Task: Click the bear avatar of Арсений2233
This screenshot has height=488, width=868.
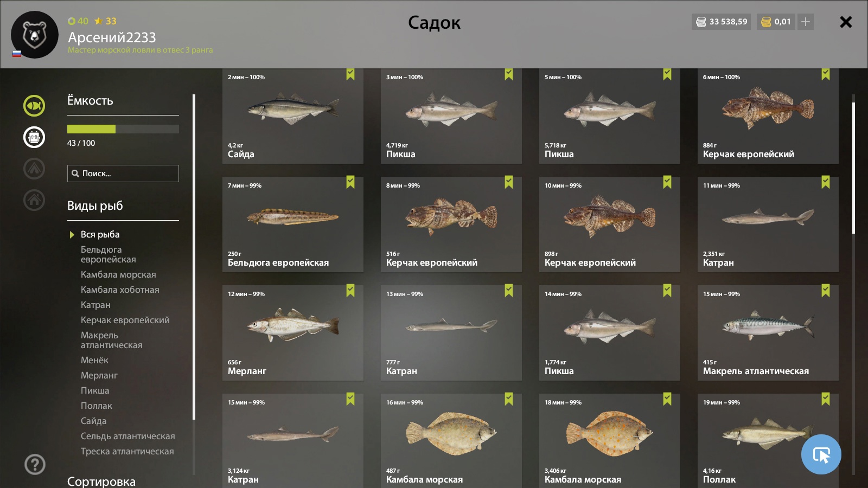Action: (35, 35)
